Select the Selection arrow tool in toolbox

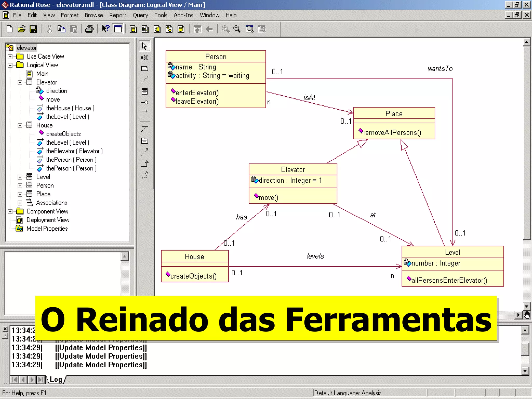[145, 46]
